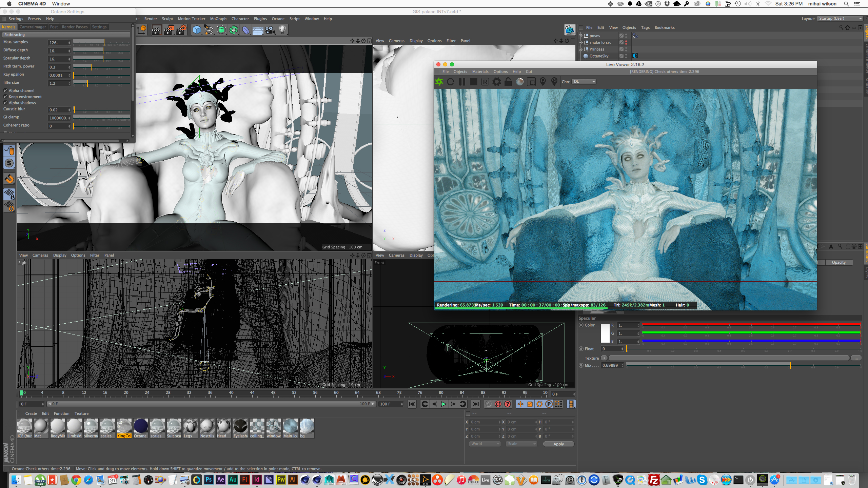
Task: Switch to Render Passes tab
Action: click(x=75, y=27)
